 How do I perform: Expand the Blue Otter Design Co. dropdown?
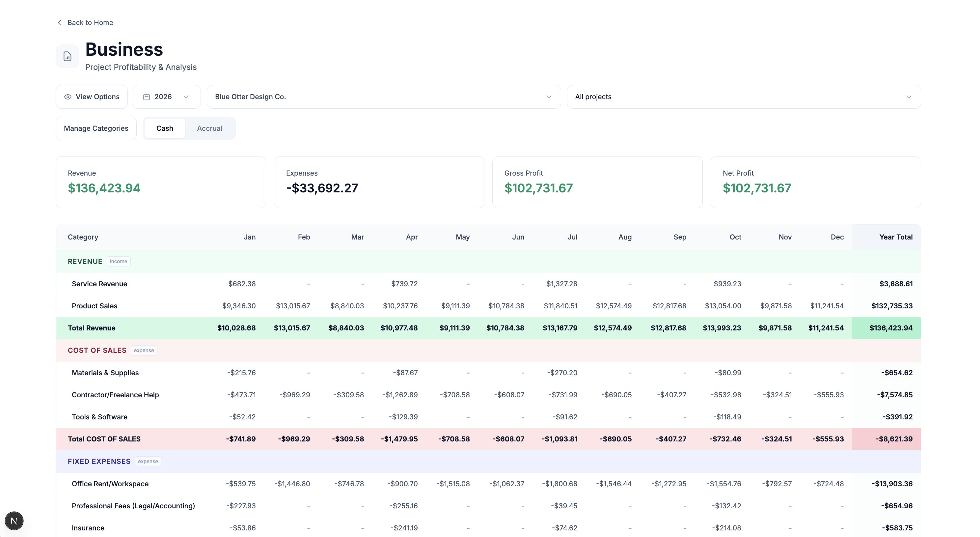383,97
